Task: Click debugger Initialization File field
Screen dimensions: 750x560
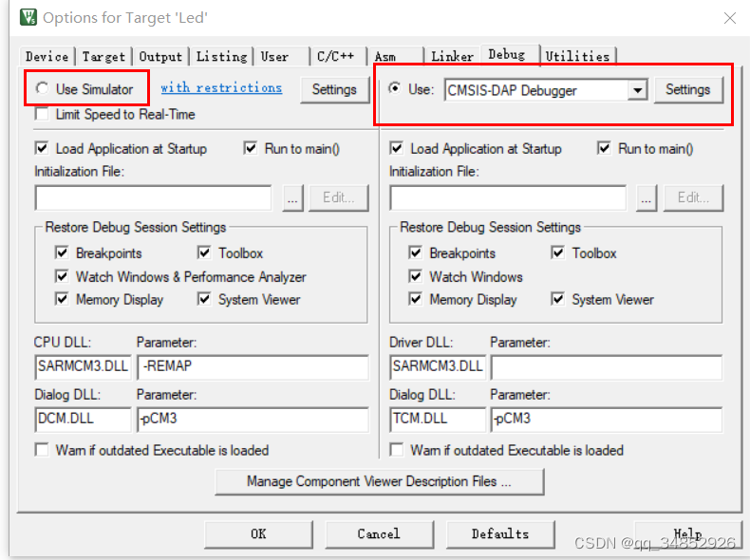Action: coord(508,198)
